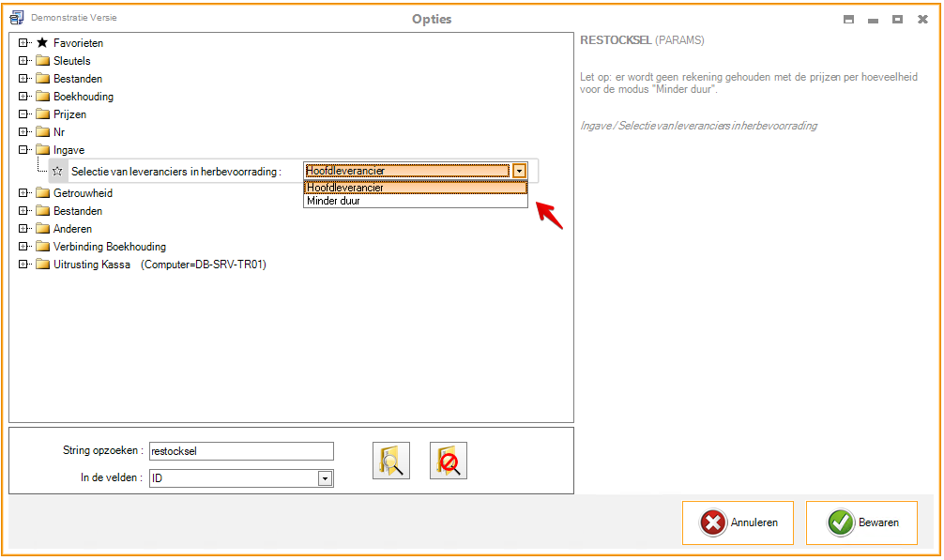Click the 'String opzoeken' text field
Viewport: 944px width, 560px height.
coord(241,451)
